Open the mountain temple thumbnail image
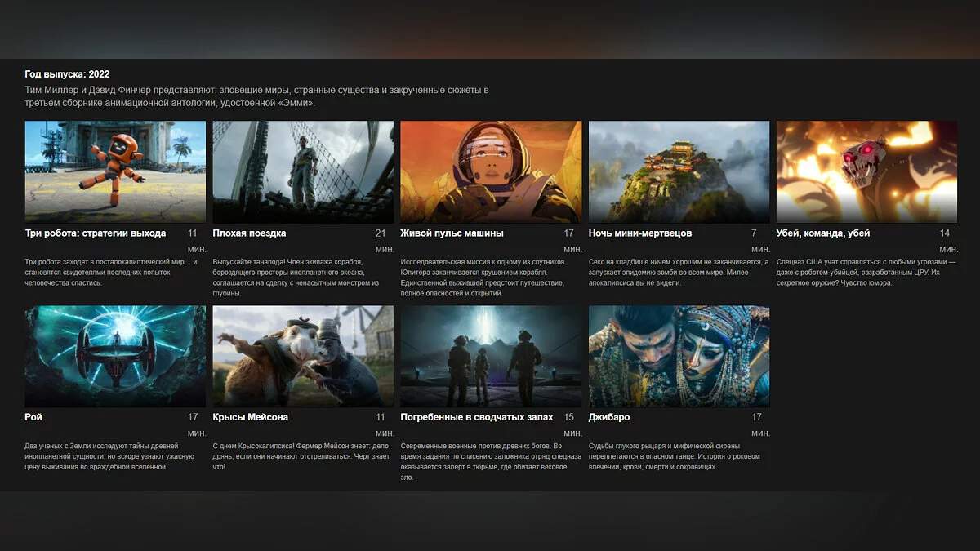Screen dimensions: 980x551 (x=679, y=171)
